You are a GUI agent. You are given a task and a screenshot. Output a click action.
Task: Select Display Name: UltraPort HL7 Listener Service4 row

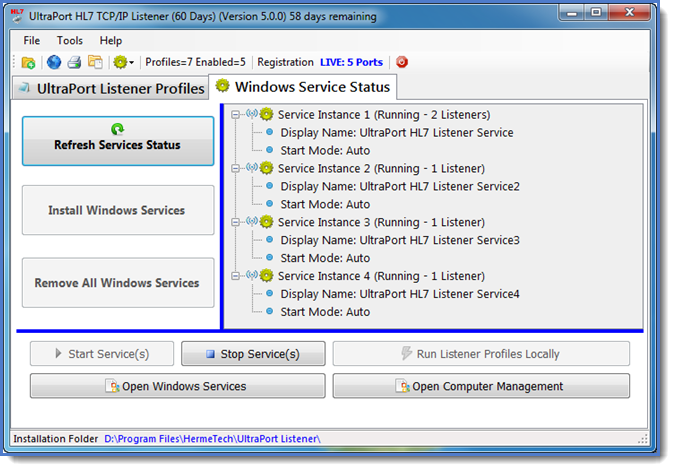pos(400,294)
